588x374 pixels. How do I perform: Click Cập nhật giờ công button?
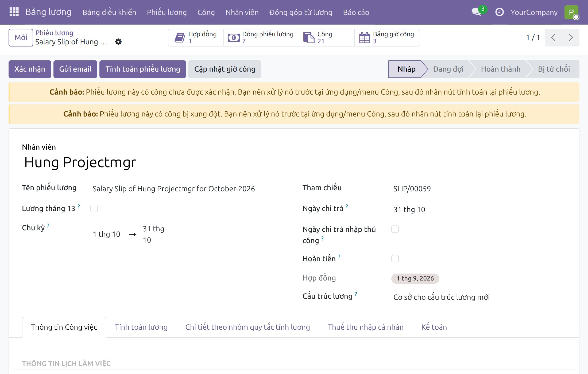225,69
